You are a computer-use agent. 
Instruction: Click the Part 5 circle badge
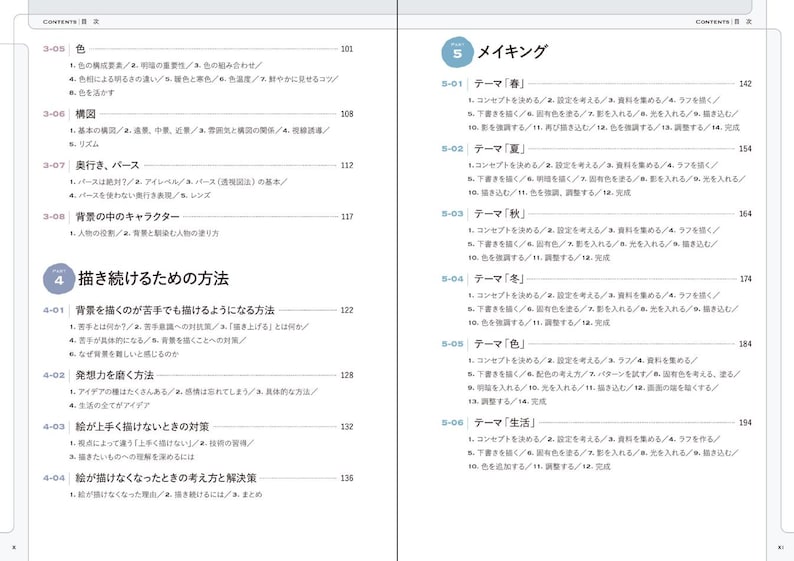pos(458,52)
